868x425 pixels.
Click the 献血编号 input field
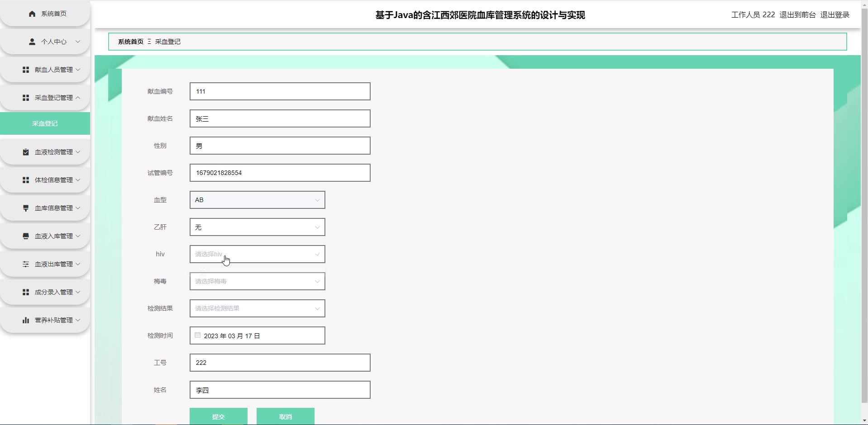280,91
